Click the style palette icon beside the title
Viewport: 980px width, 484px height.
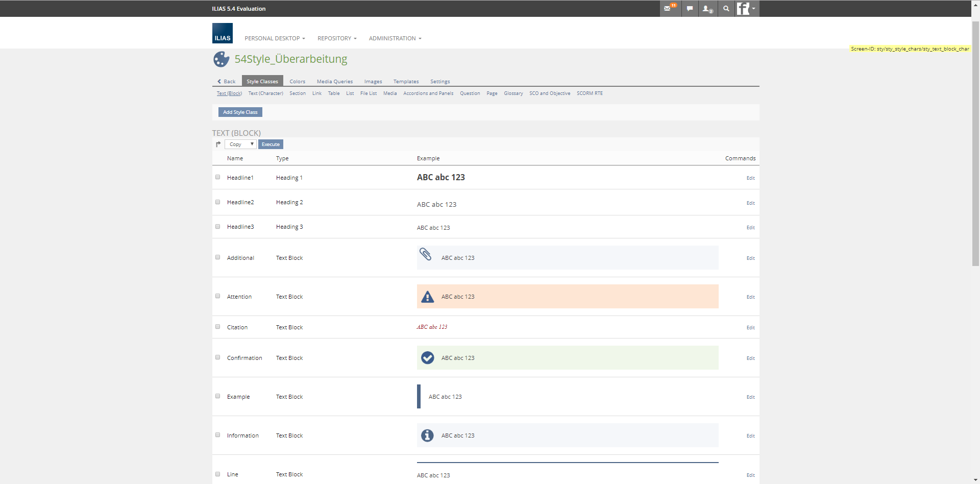coord(221,59)
